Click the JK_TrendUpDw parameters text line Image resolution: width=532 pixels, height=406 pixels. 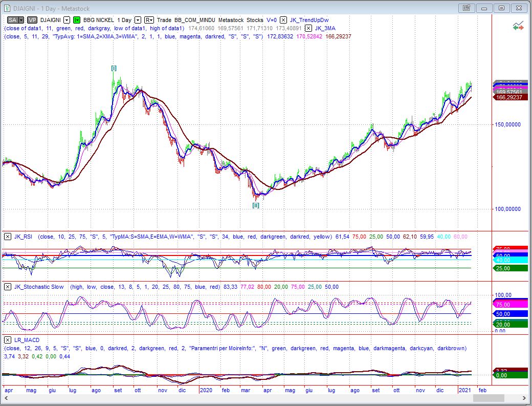point(94,28)
